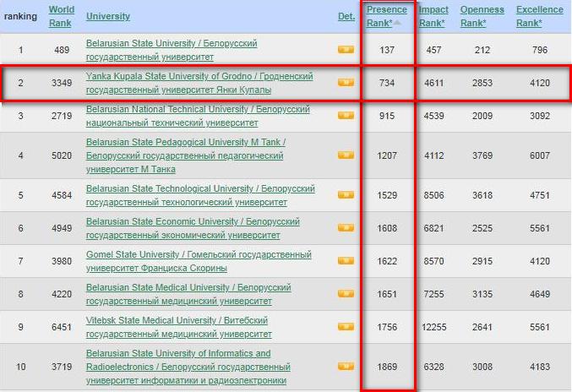Select presence rank value 1622
Screen dimensions: 572x392
click(x=387, y=261)
